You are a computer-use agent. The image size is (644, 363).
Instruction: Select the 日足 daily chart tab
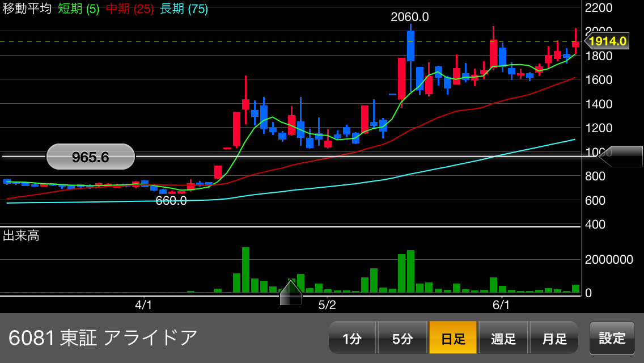point(453,338)
